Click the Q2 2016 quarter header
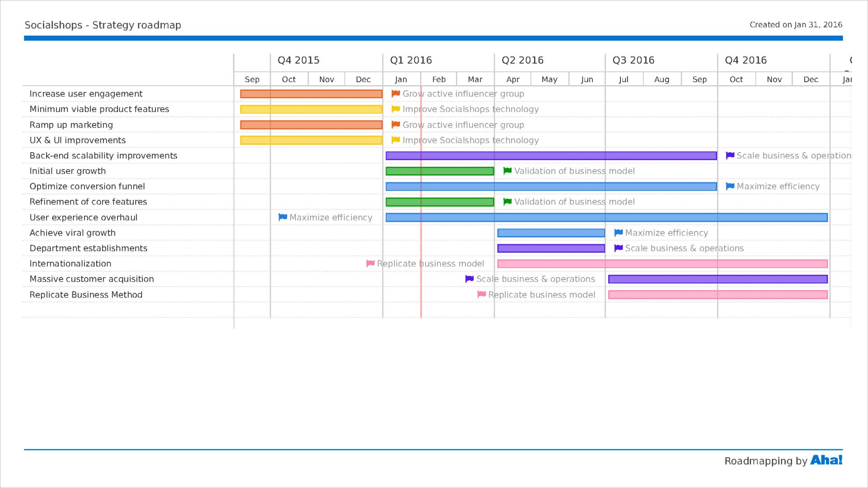The height and width of the screenshot is (488, 868). click(x=522, y=60)
